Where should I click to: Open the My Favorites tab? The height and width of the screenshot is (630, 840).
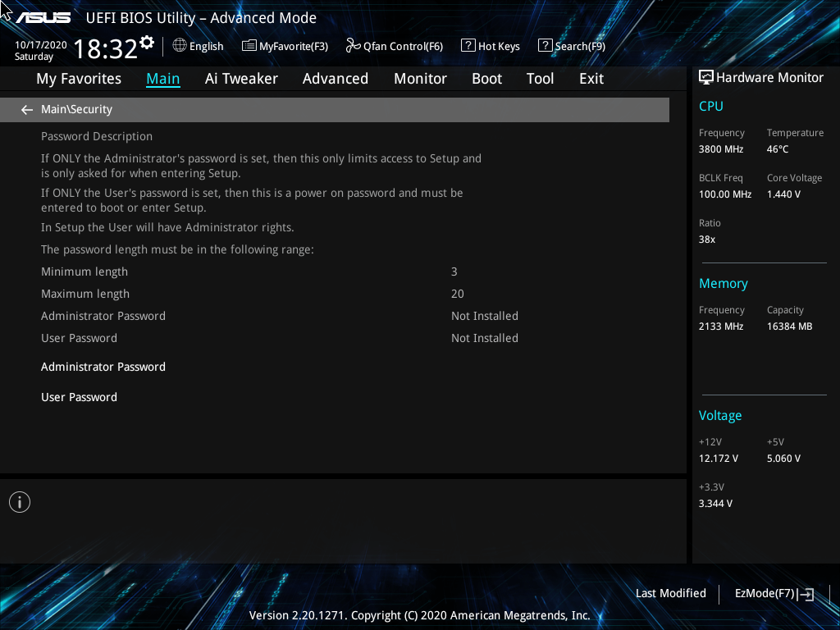coord(79,79)
